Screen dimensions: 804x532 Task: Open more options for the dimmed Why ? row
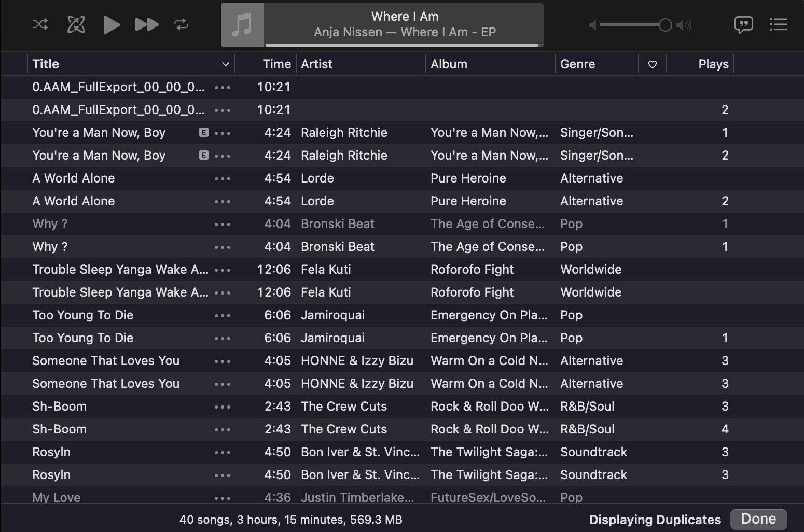pos(223,225)
